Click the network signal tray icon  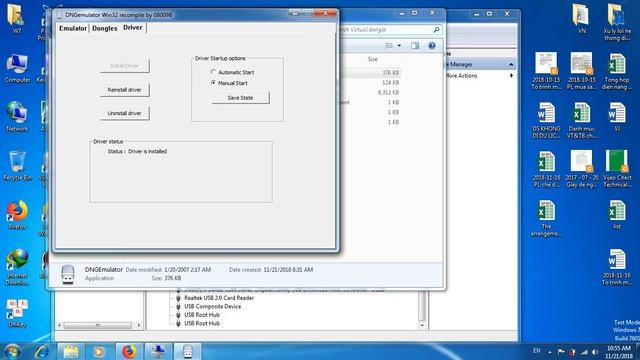pos(584,352)
